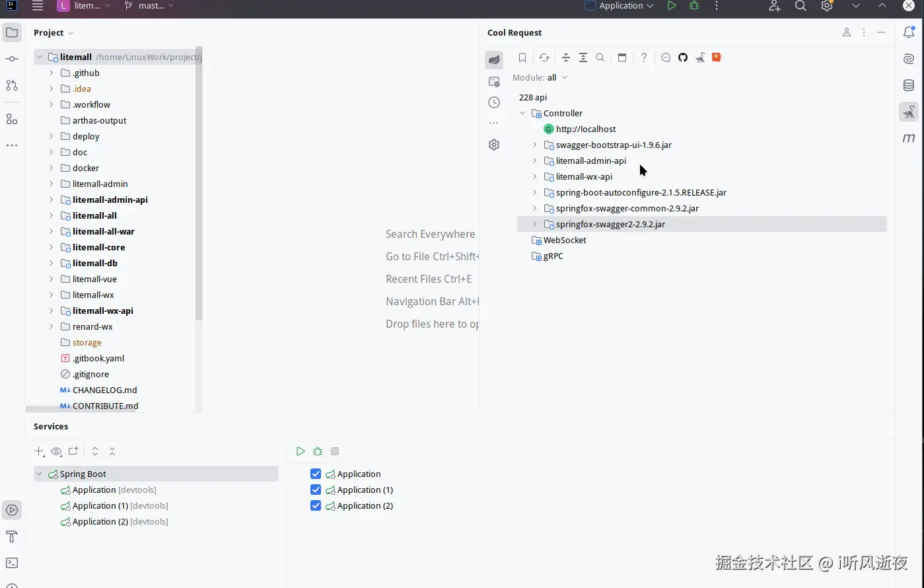Open IDE settings gear in title bar

(x=827, y=6)
